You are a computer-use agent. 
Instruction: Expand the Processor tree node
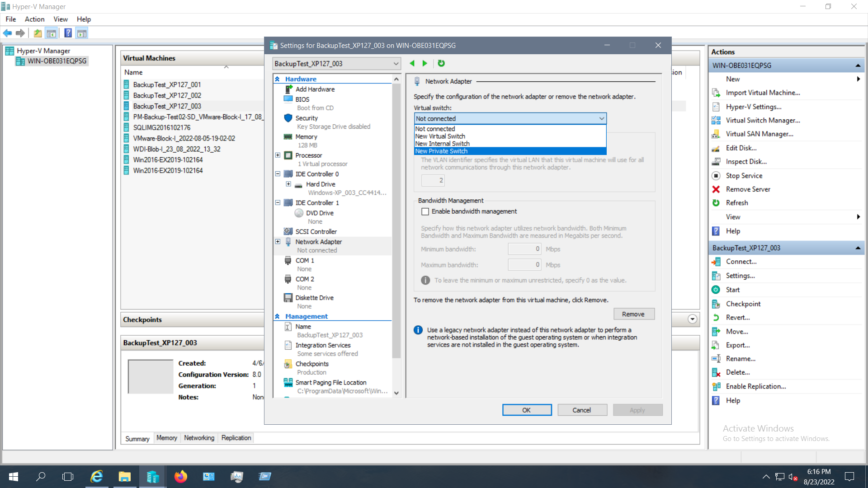tap(278, 155)
